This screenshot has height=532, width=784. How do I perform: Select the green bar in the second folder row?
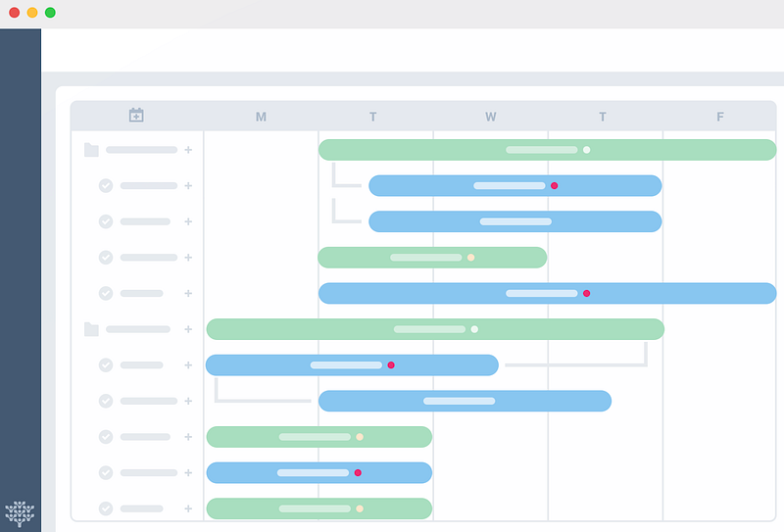[x=435, y=329]
